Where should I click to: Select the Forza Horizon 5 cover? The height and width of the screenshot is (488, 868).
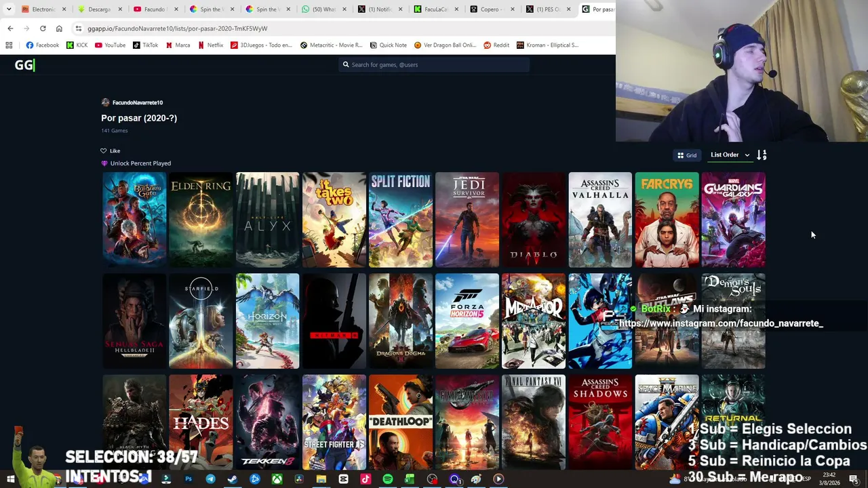(467, 321)
